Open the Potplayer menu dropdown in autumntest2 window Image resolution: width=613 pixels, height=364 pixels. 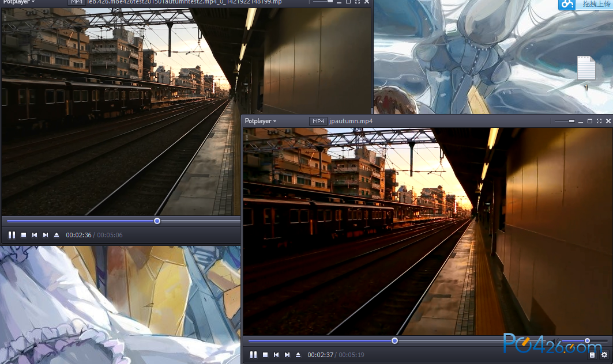point(19,2)
